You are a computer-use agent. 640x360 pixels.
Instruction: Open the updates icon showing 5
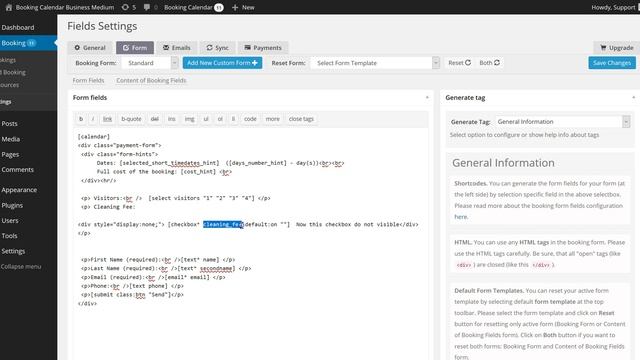[129, 7]
